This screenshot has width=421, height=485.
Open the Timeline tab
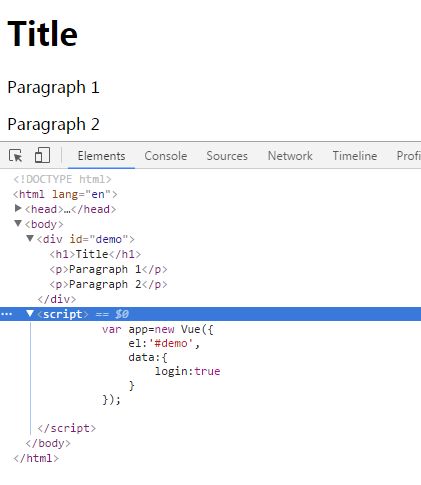(355, 156)
